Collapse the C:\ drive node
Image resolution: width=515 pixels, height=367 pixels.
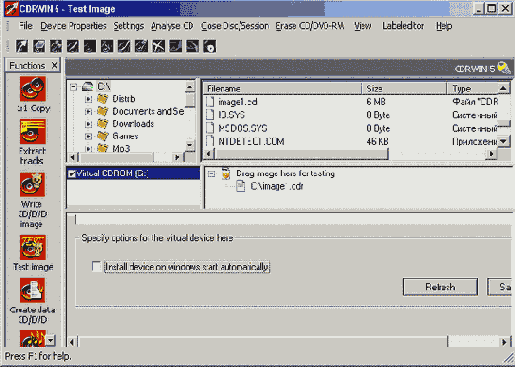click(x=74, y=87)
